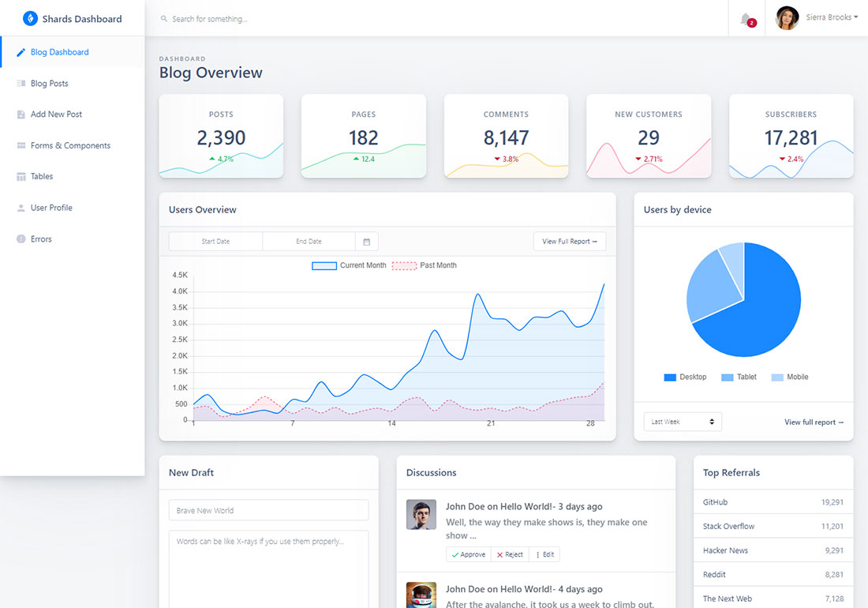Click the draft body text area
Viewport: 868px width, 608px height.
pos(268,569)
